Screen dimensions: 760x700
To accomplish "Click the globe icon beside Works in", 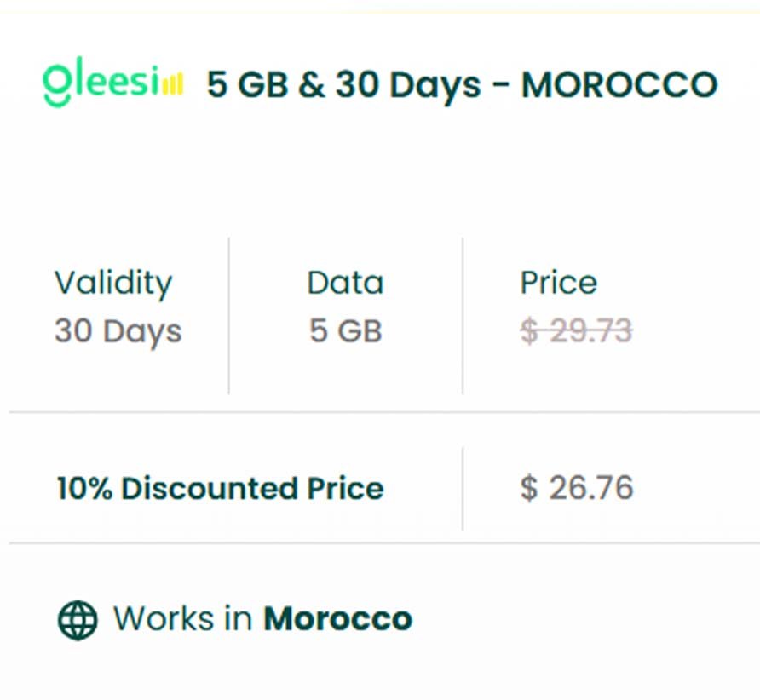I will 78,619.
